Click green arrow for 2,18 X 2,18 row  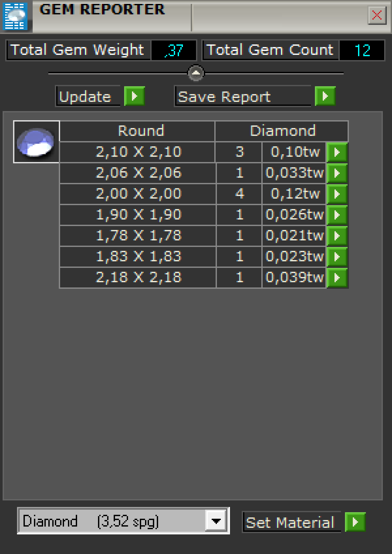pyautogui.click(x=337, y=278)
